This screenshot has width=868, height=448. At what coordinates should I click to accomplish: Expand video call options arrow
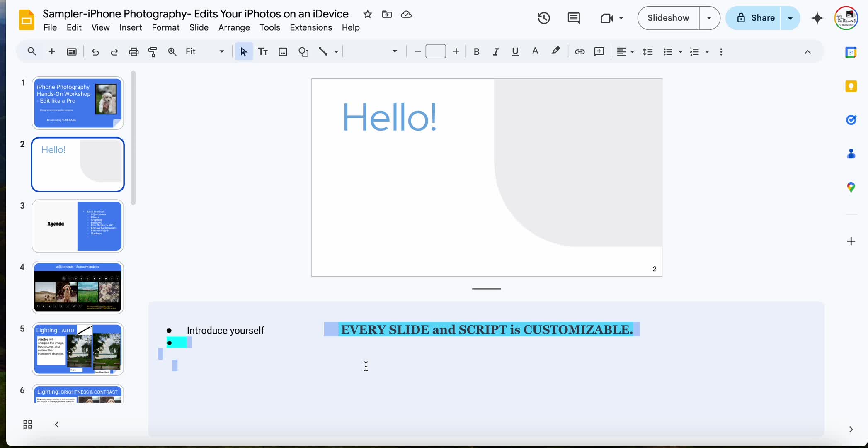pos(621,18)
